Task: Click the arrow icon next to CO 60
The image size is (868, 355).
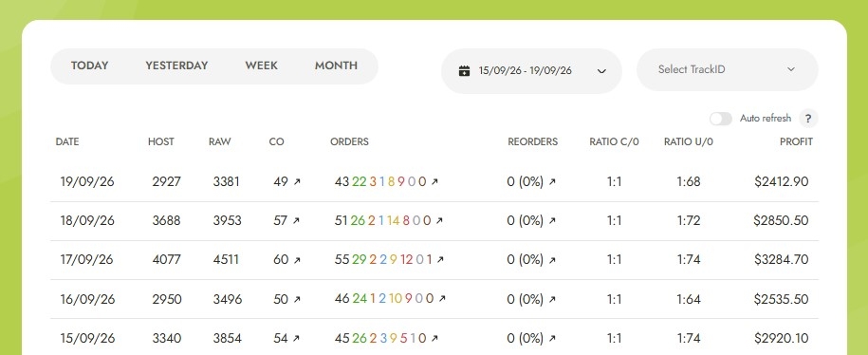Action: tap(297, 259)
